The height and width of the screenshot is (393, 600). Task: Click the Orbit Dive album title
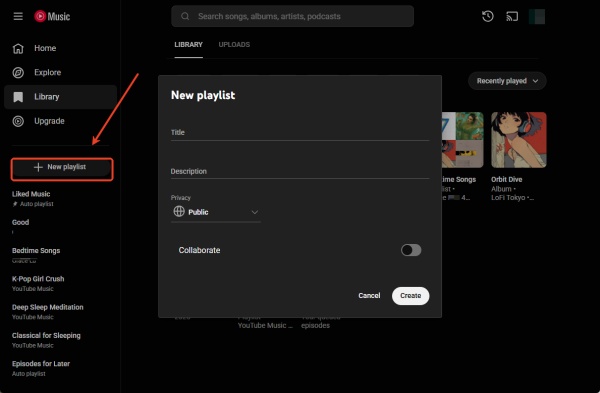tap(507, 179)
